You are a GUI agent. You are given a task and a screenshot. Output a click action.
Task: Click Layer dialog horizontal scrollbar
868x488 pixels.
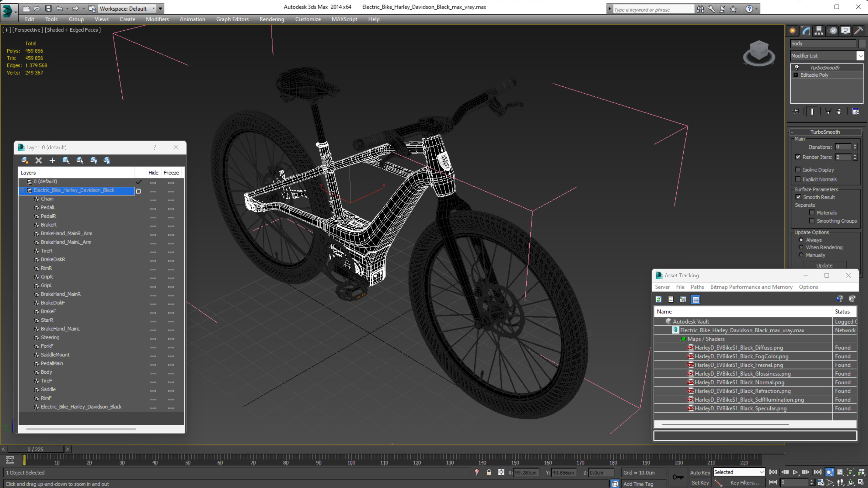coord(81,429)
